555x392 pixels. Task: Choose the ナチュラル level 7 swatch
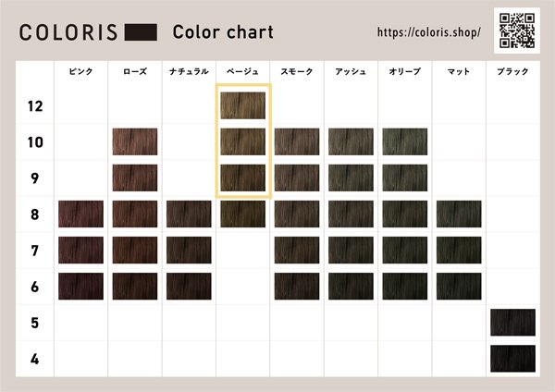point(189,250)
